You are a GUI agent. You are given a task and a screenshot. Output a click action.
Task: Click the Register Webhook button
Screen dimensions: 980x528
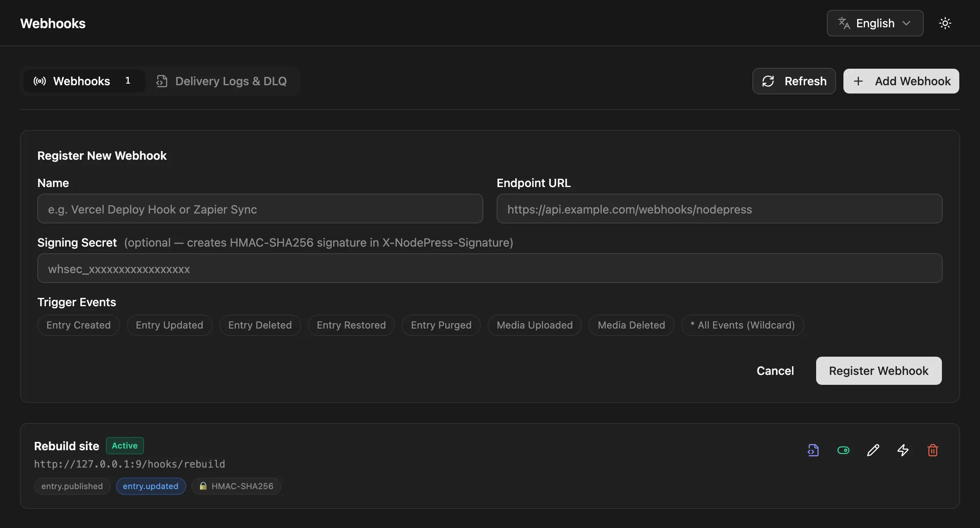pos(879,371)
